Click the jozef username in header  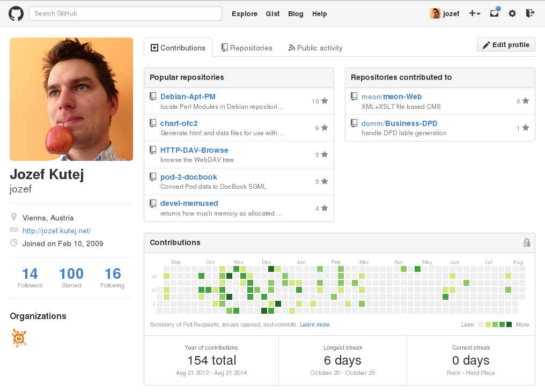tap(451, 14)
